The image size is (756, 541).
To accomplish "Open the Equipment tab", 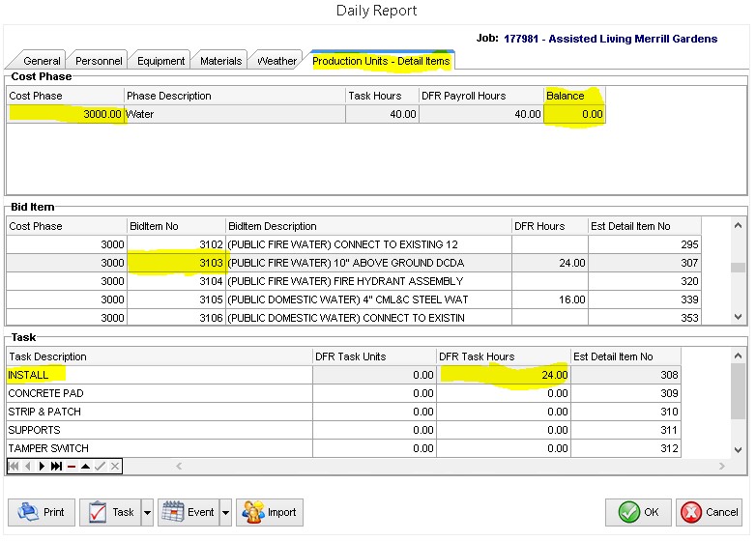I will [x=161, y=61].
